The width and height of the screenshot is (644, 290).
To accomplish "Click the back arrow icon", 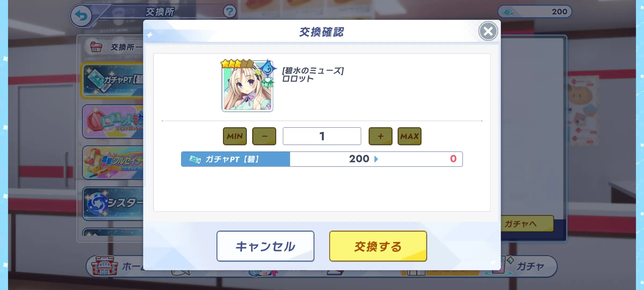I will (x=81, y=16).
